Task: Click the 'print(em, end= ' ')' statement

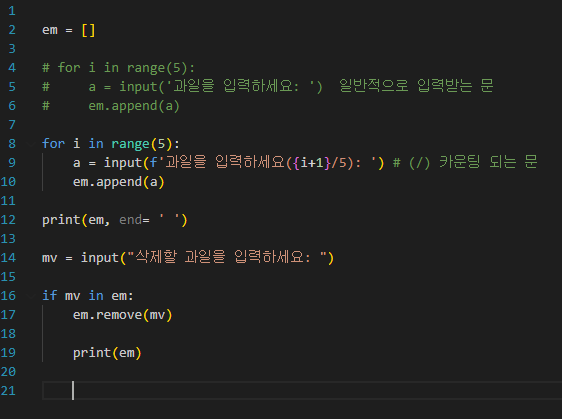Action: [115, 220]
